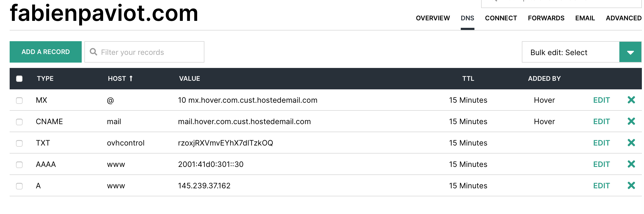The height and width of the screenshot is (214, 644).
Task: Check the MX record checkbox
Action: tap(19, 101)
